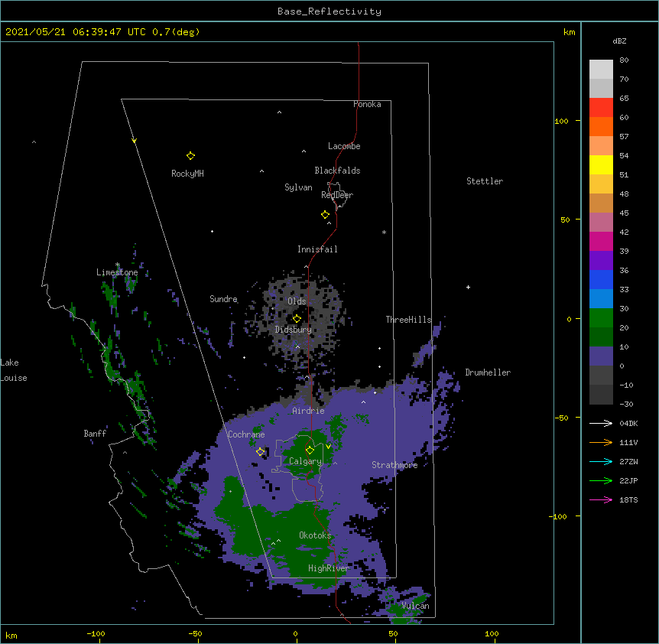Click the yellow marker below Cochrane
Screen dimensions: 659x644
[x=260, y=452]
